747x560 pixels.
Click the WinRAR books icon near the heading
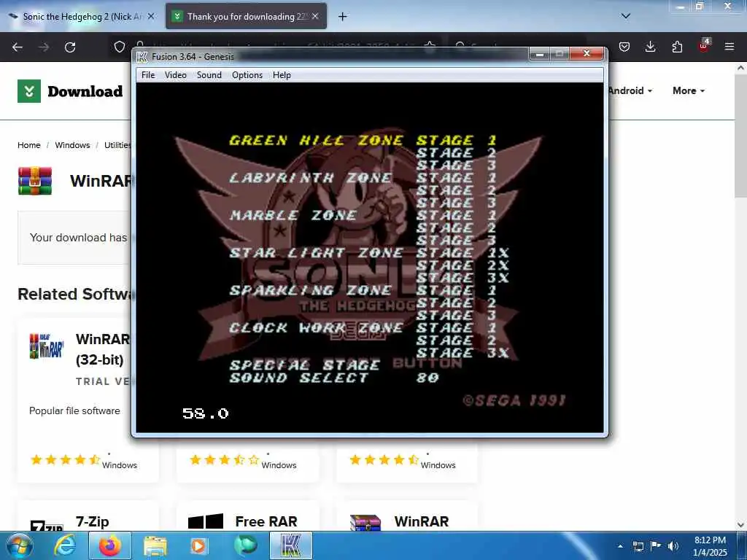[x=35, y=181]
